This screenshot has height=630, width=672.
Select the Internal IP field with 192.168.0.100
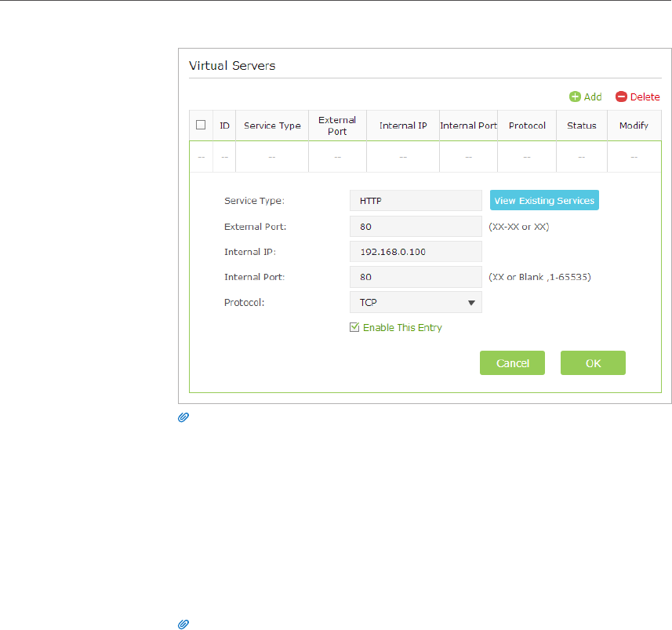coord(416,252)
